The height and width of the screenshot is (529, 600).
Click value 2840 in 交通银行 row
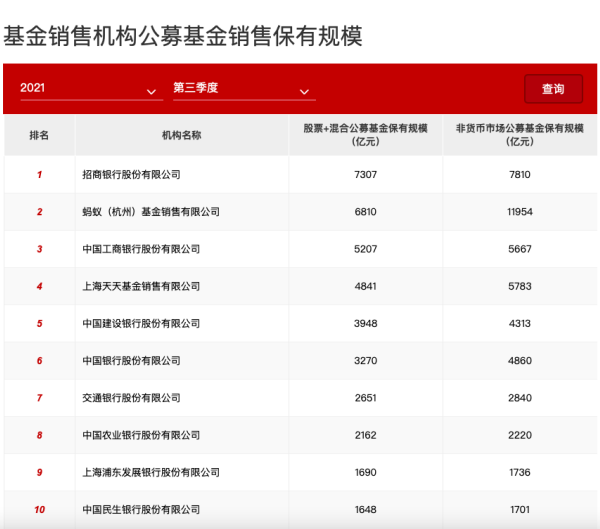pyautogui.click(x=520, y=398)
